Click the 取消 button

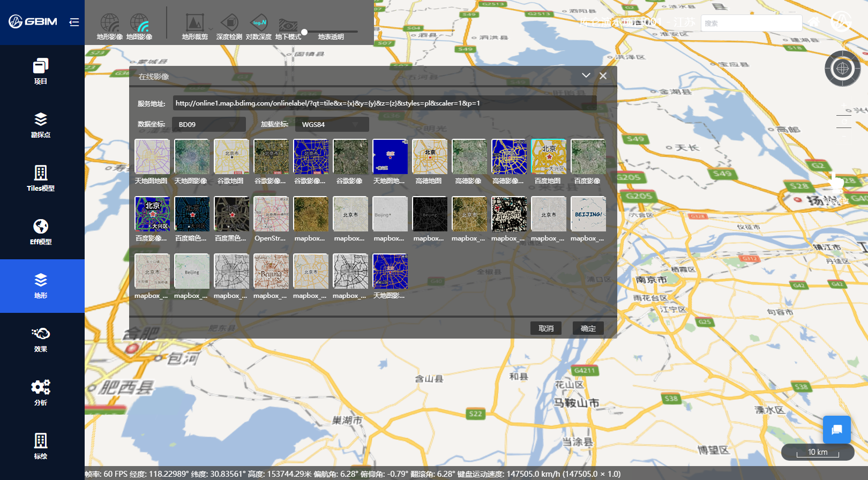coord(546,328)
